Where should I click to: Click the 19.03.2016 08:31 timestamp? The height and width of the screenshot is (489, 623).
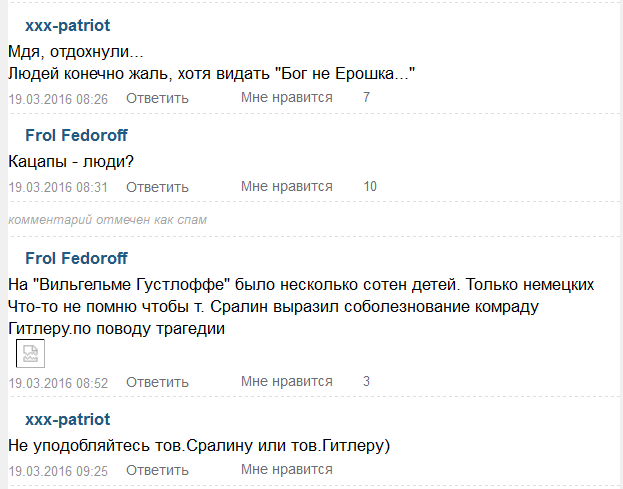pyautogui.click(x=58, y=187)
